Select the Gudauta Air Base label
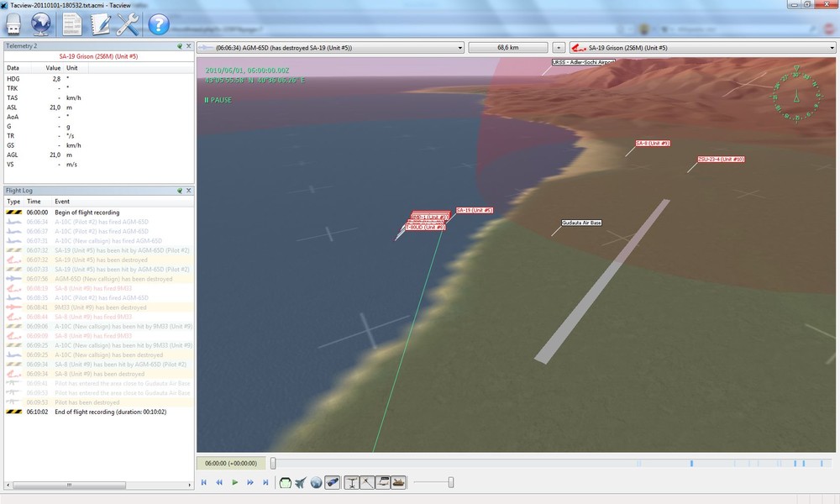This screenshot has height=504, width=840. pyautogui.click(x=581, y=223)
